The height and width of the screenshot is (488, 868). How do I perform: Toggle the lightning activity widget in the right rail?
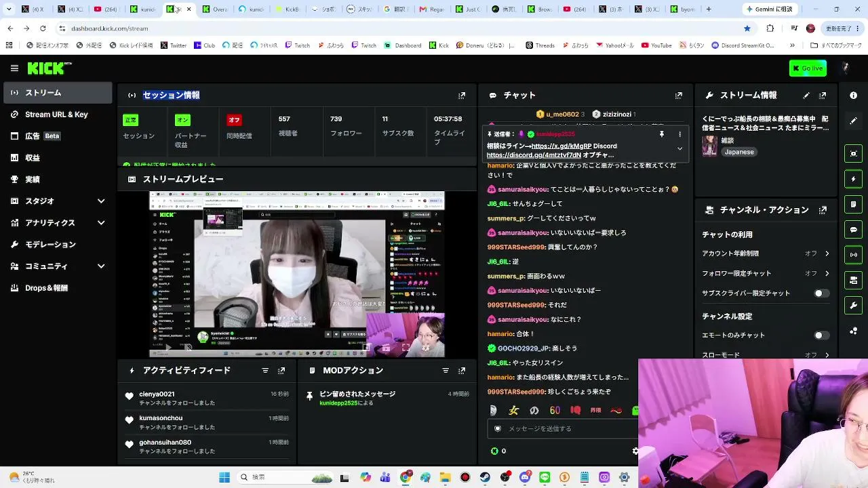pyautogui.click(x=854, y=179)
